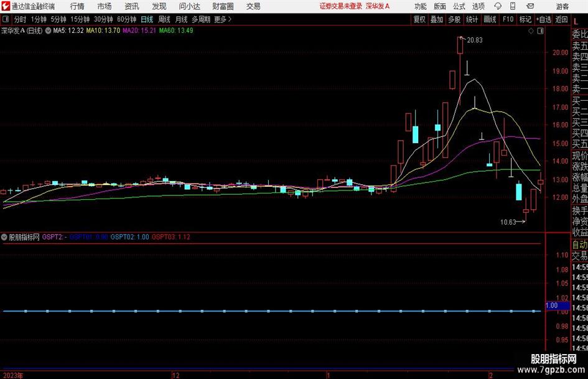Click GSPT03: 1.12 indicator label
Viewport: 588px width, 379px height.
pyautogui.click(x=170, y=237)
